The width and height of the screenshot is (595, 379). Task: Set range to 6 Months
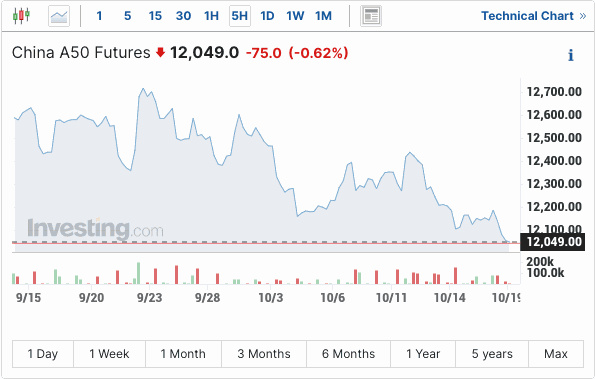point(348,354)
